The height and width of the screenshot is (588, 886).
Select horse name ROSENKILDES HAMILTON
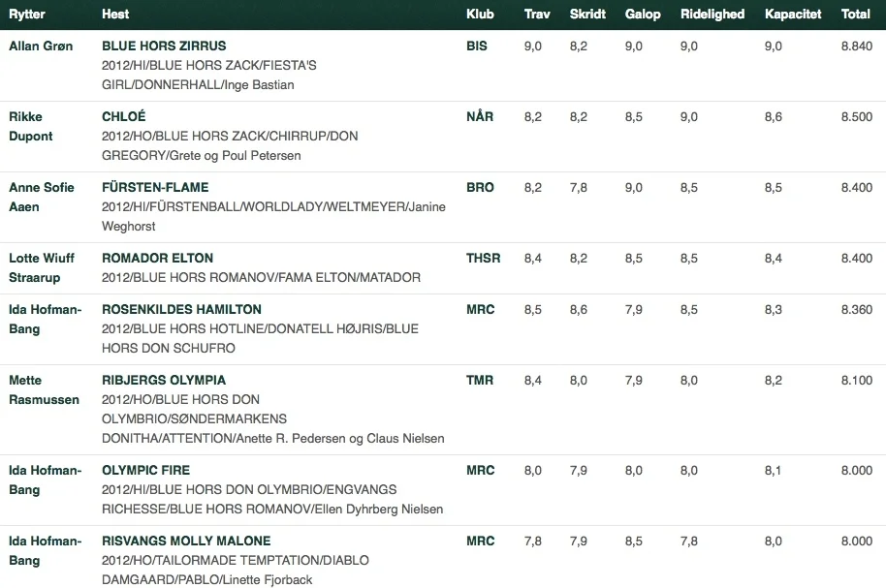pyautogui.click(x=181, y=310)
